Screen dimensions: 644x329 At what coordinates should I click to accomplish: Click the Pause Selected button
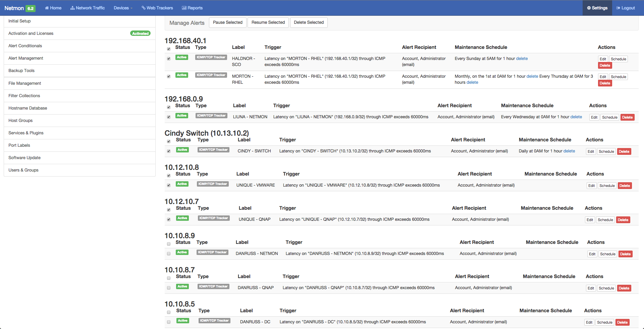[x=227, y=22]
